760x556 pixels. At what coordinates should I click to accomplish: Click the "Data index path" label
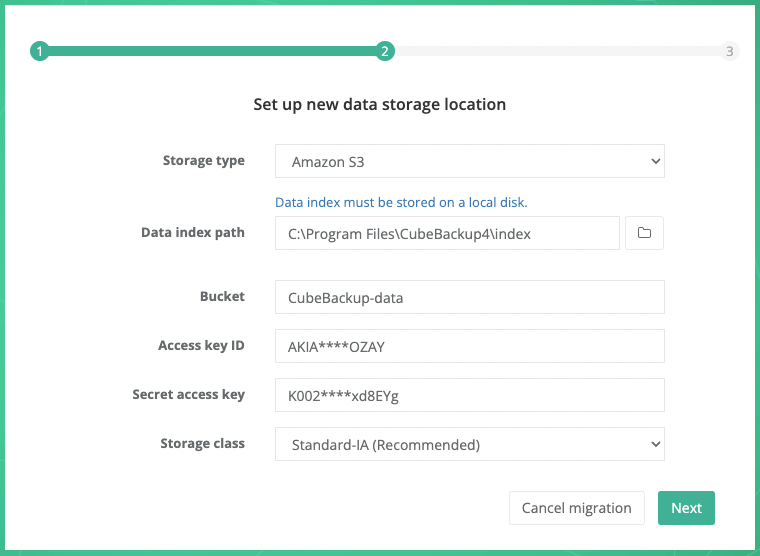click(x=193, y=233)
